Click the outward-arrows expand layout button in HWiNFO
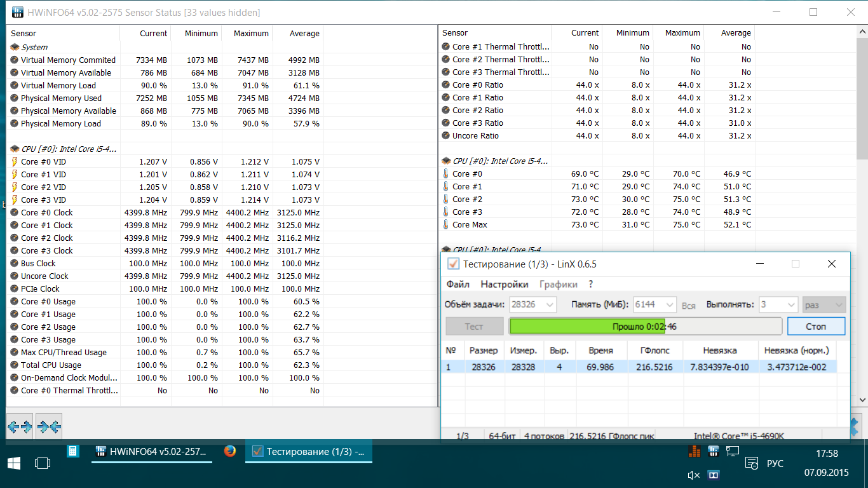 (x=19, y=426)
